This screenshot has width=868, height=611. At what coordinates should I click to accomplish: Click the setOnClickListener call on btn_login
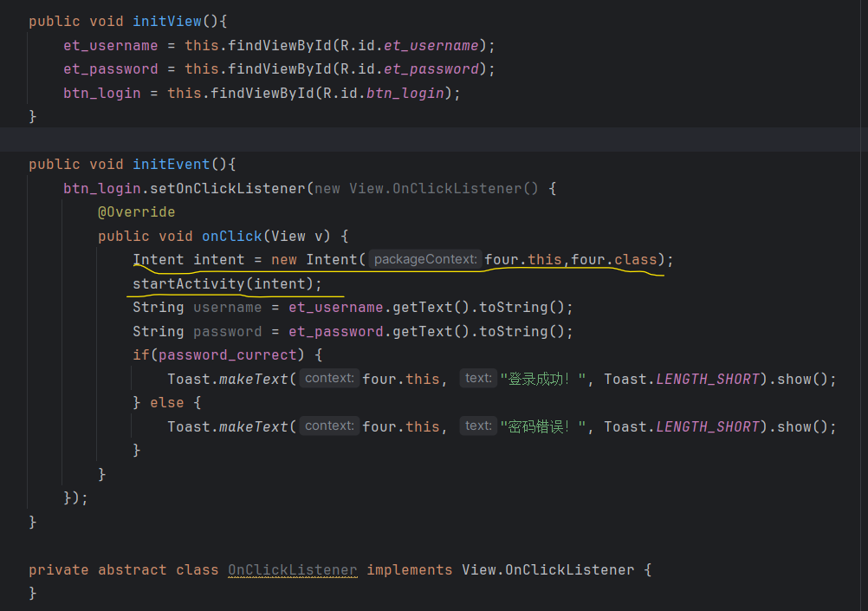(x=230, y=188)
